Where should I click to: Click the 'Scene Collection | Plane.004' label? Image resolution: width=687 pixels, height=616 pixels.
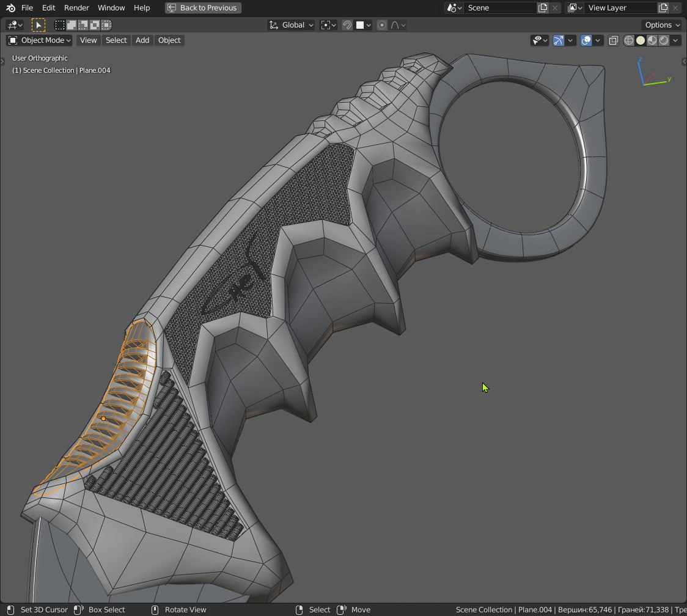[61, 70]
